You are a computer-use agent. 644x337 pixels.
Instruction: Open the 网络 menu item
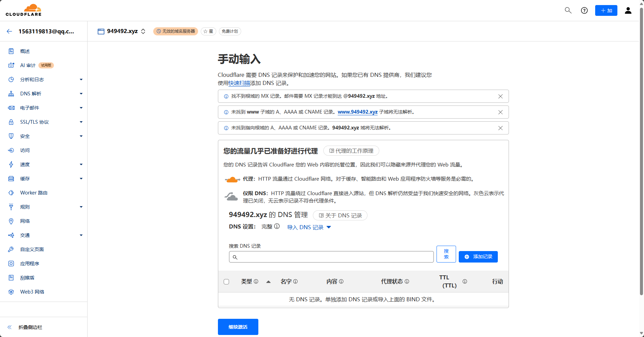pos(25,221)
